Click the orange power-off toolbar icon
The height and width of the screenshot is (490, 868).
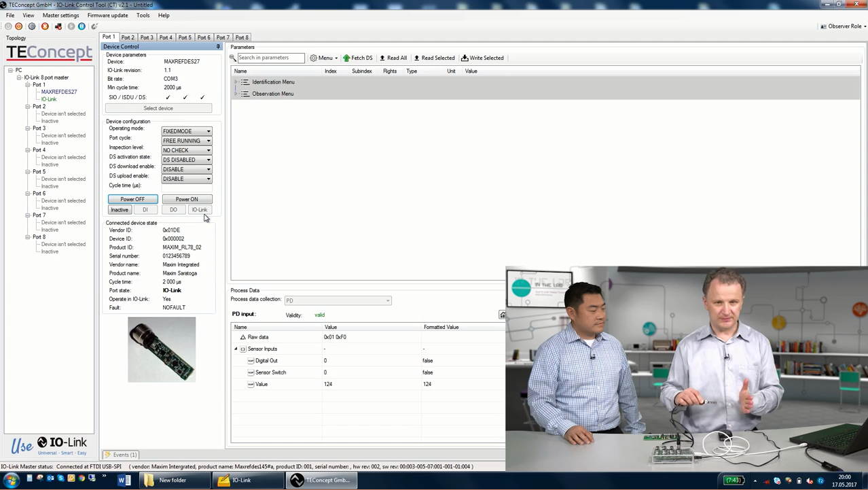tap(19, 27)
